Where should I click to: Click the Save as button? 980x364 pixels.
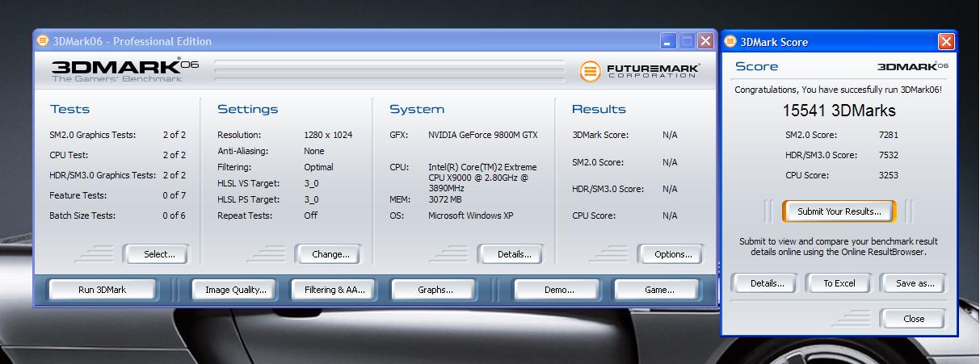915,283
